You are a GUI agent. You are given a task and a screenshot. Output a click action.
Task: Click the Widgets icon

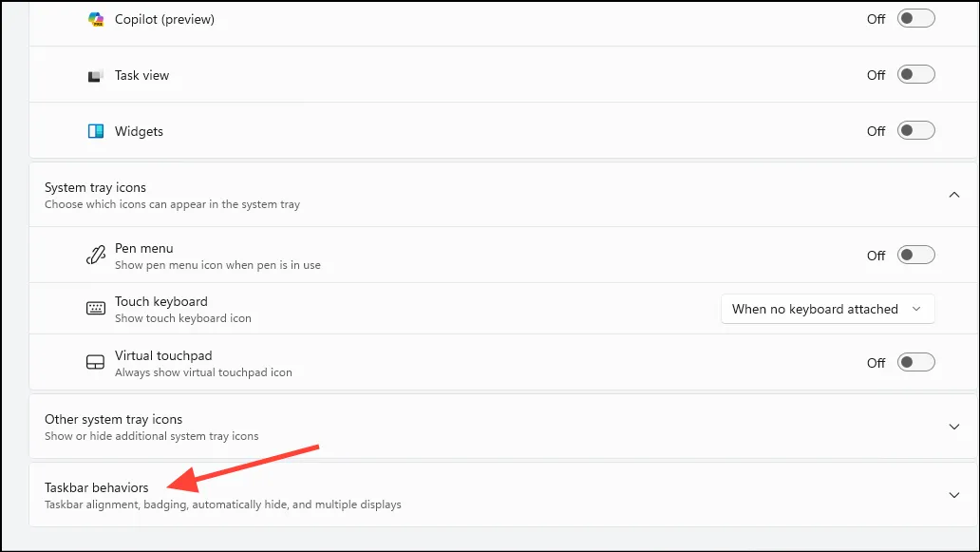[x=96, y=131]
